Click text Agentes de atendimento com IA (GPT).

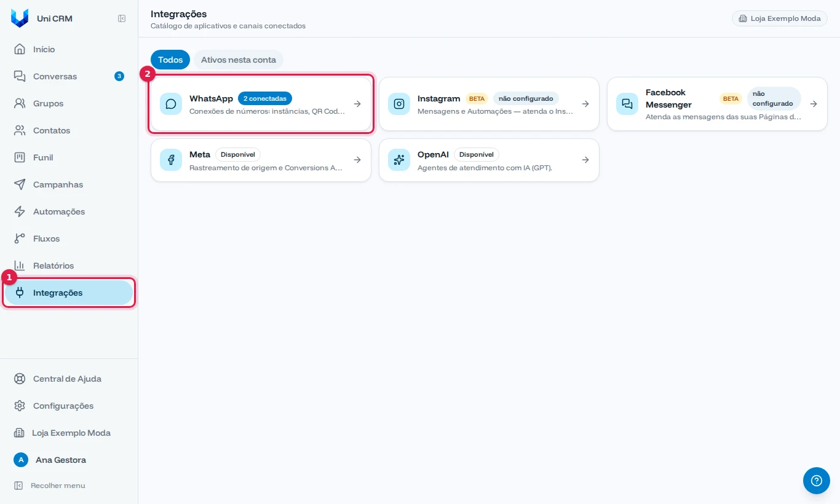click(485, 168)
